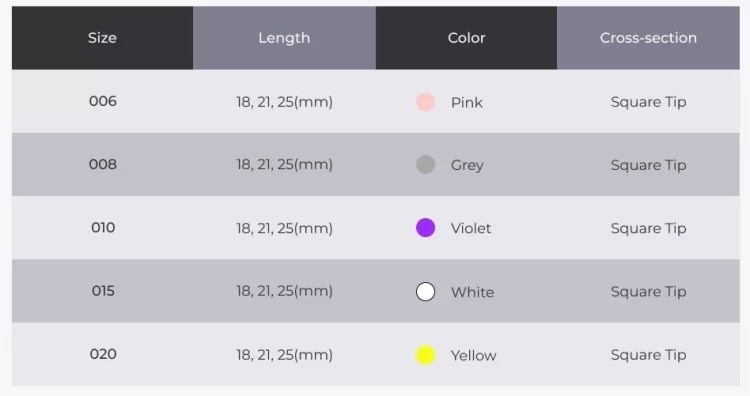Click the Grey color circle
The image size is (750, 396).
pyautogui.click(x=425, y=165)
